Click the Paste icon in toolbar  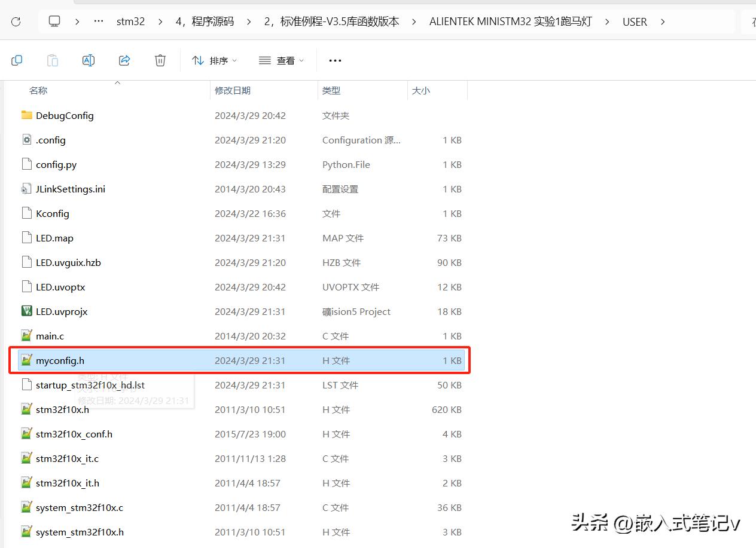pyautogui.click(x=53, y=60)
